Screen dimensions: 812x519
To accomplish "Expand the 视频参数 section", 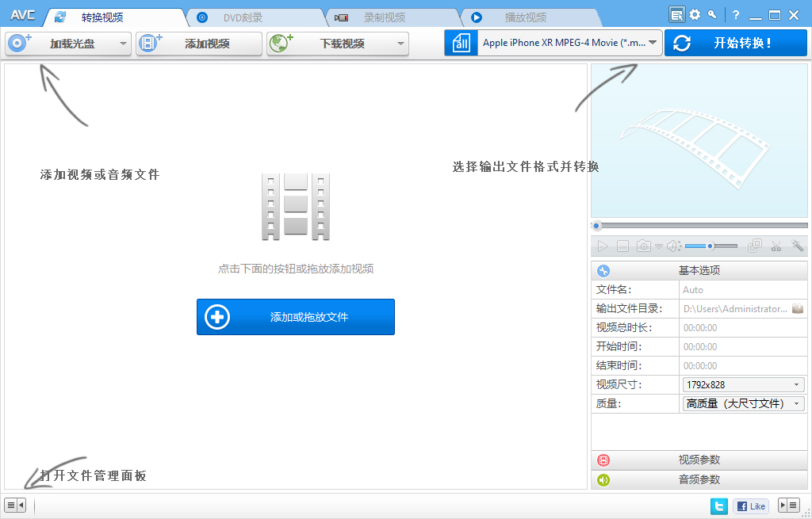I will click(x=699, y=460).
